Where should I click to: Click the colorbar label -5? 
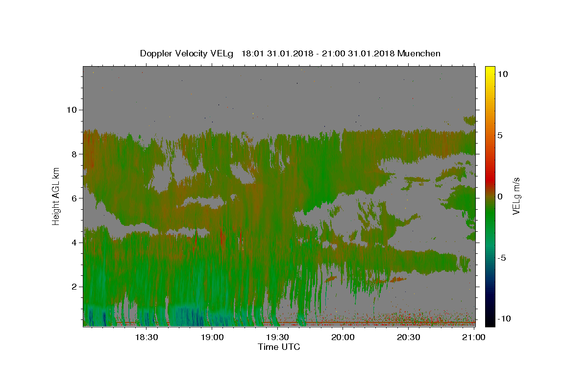[x=501, y=257]
